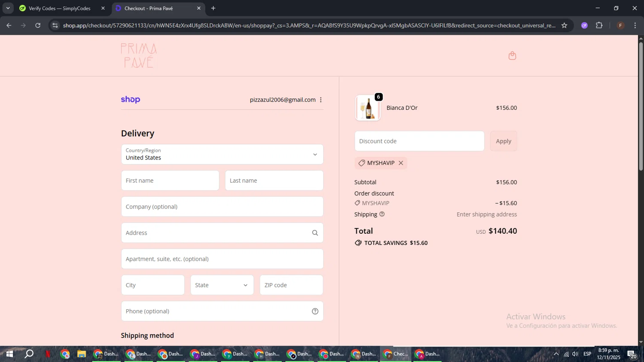The image size is (644, 362).
Task: Click the Bianca D'Or product name
Action: 402,108
